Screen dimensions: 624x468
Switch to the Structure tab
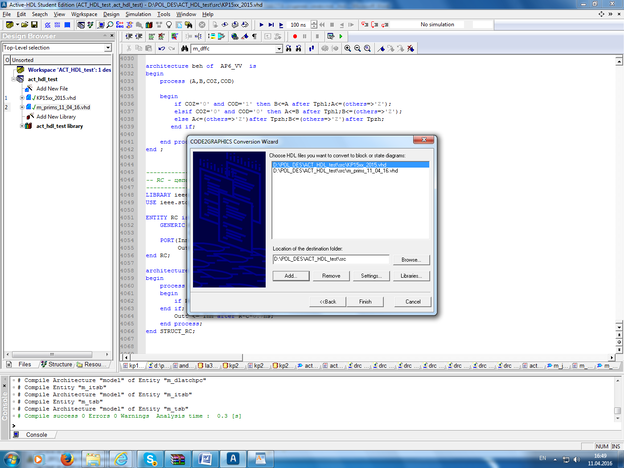(x=58, y=365)
